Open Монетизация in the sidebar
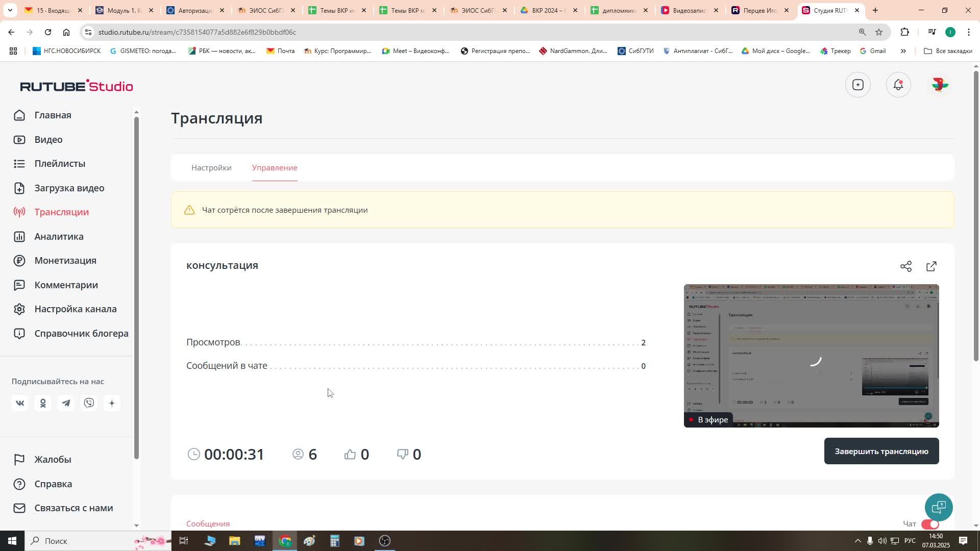The image size is (980, 551). (x=65, y=261)
